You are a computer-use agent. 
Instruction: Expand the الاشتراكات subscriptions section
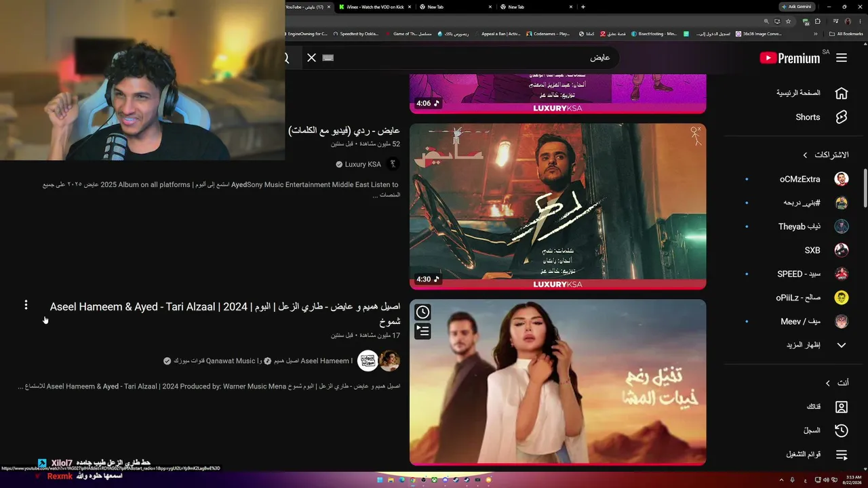[x=825, y=155]
